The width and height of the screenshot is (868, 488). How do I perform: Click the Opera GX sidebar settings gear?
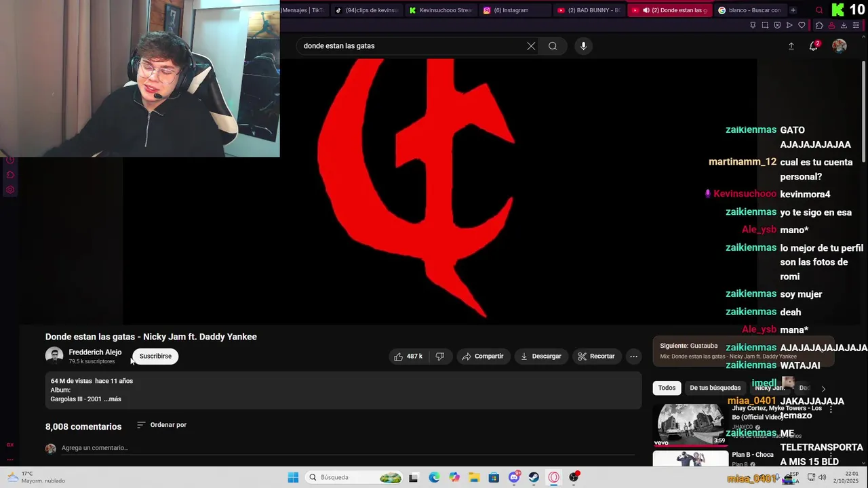(x=10, y=190)
